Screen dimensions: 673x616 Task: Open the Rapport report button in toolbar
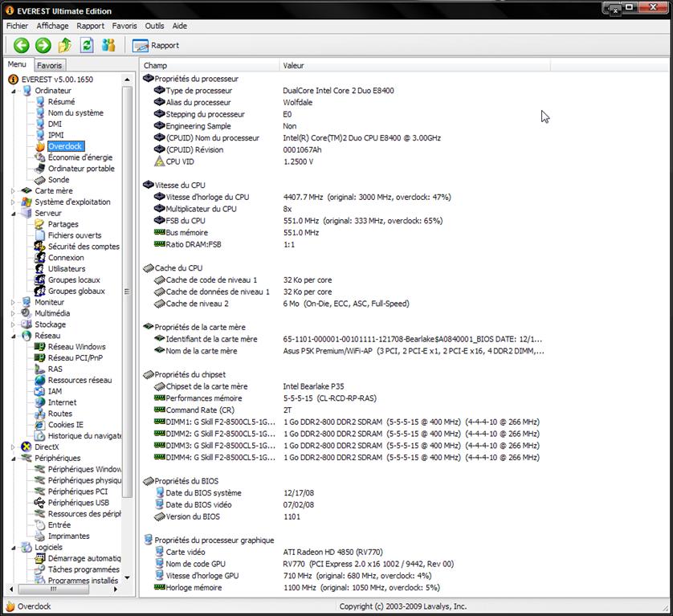(x=155, y=46)
